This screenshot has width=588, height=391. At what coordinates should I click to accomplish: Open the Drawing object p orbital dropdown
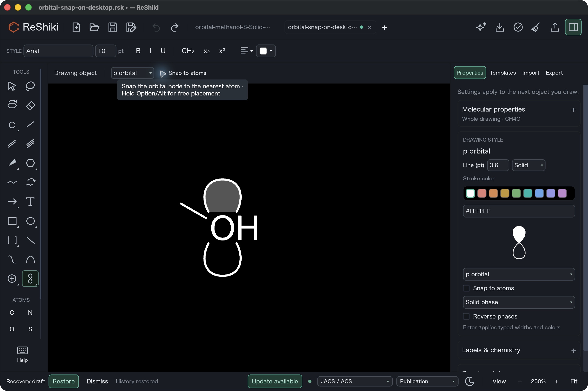click(x=132, y=73)
